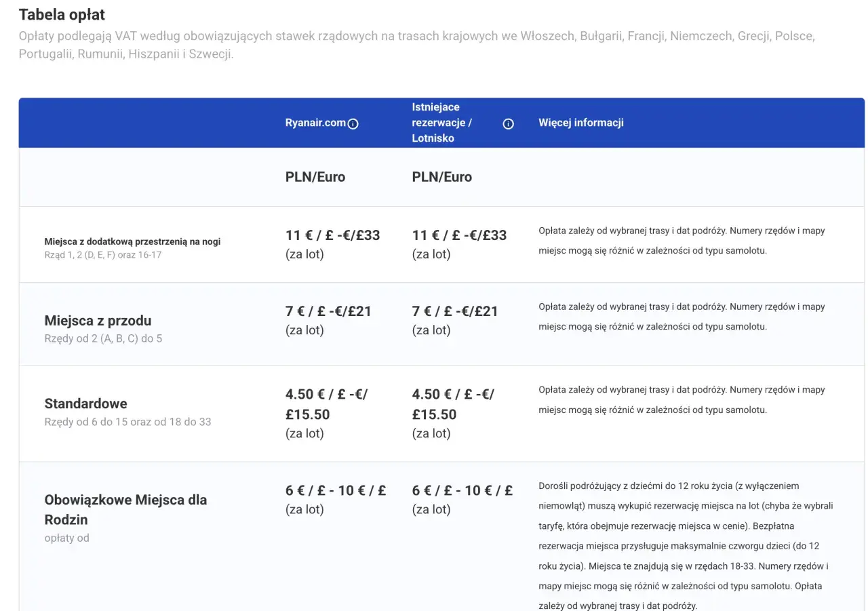Select the Miejsca z przodu row title
Viewport: 868px width, 611px height.
[98, 321]
